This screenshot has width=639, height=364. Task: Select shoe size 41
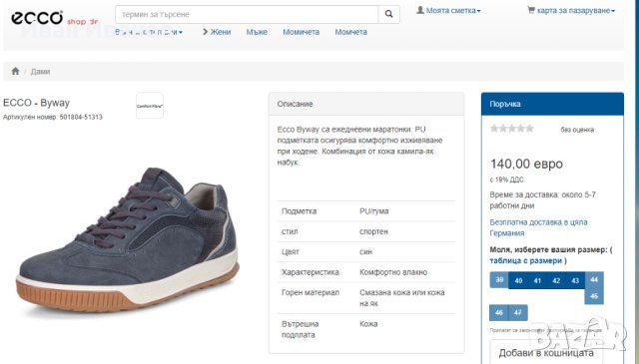pos(537,280)
